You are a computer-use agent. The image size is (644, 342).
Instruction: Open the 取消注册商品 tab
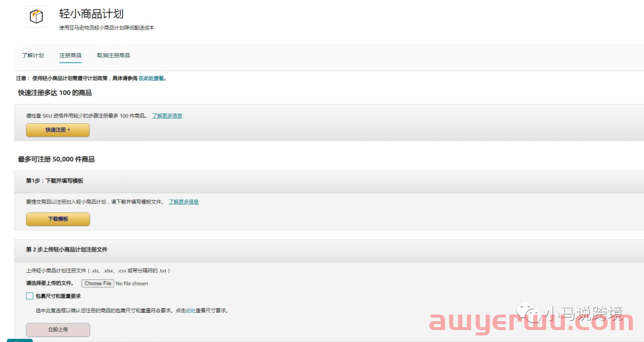113,55
